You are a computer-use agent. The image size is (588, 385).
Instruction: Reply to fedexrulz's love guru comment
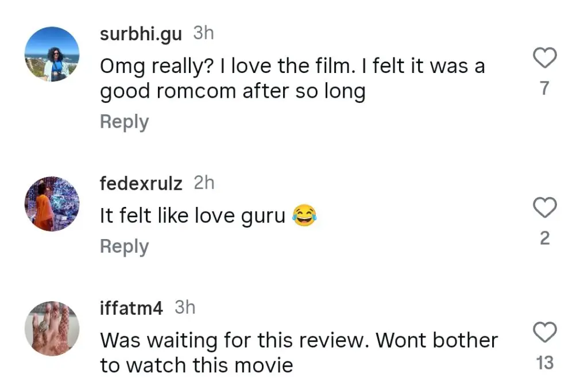click(x=124, y=247)
